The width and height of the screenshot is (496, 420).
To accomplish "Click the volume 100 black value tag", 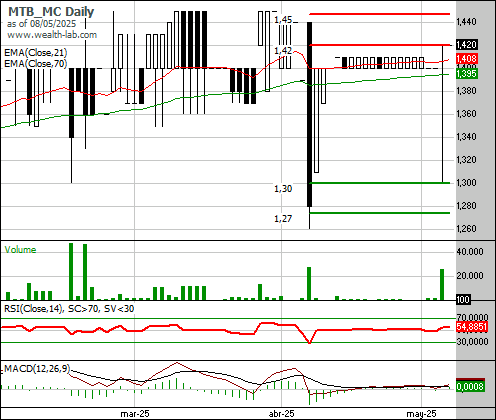I will point(463,299).
